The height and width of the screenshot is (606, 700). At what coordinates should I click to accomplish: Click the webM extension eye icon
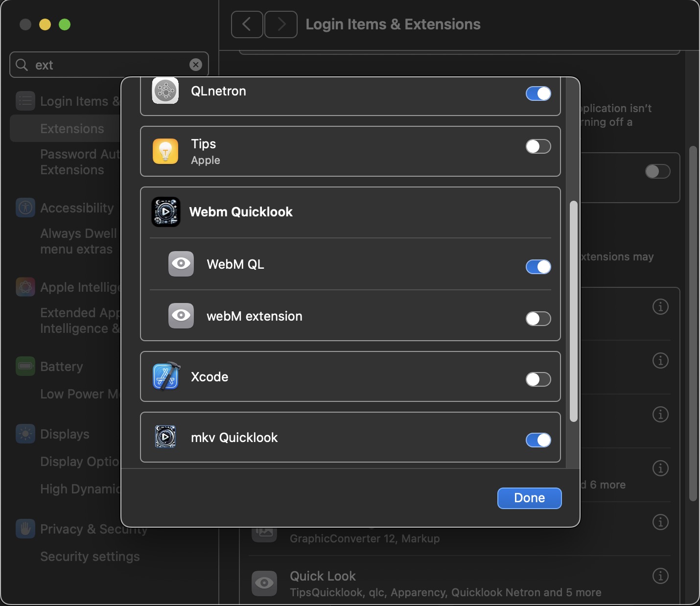(x=181, y=316)
